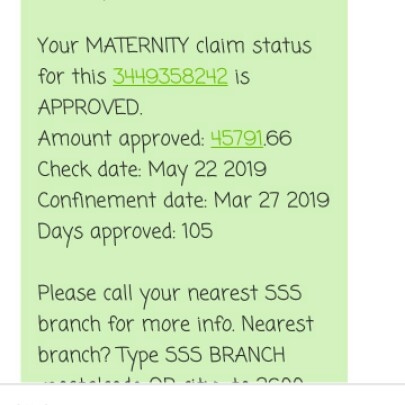The image size is (405, 405).
Task: Click the 'claim status' text
Action: pyautogui.click(x=254, y=45)
